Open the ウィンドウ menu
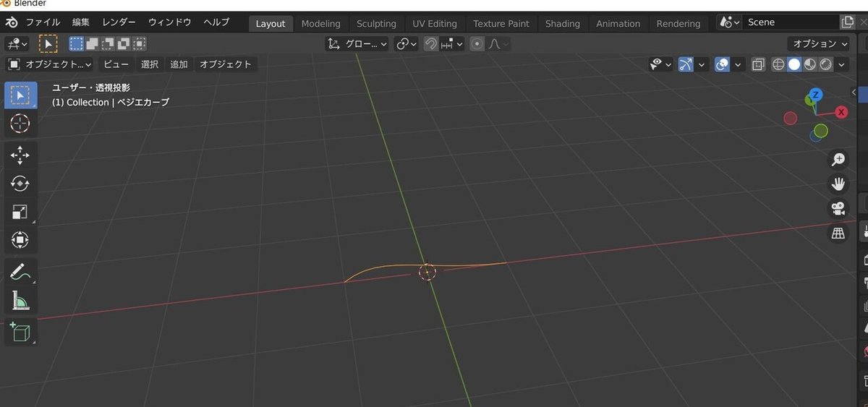 click(169, 22)
